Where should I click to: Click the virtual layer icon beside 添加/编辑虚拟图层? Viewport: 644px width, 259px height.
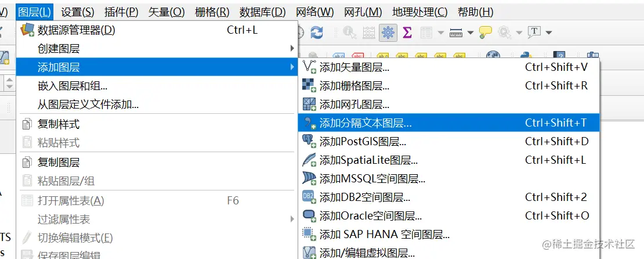pos(309,252)
